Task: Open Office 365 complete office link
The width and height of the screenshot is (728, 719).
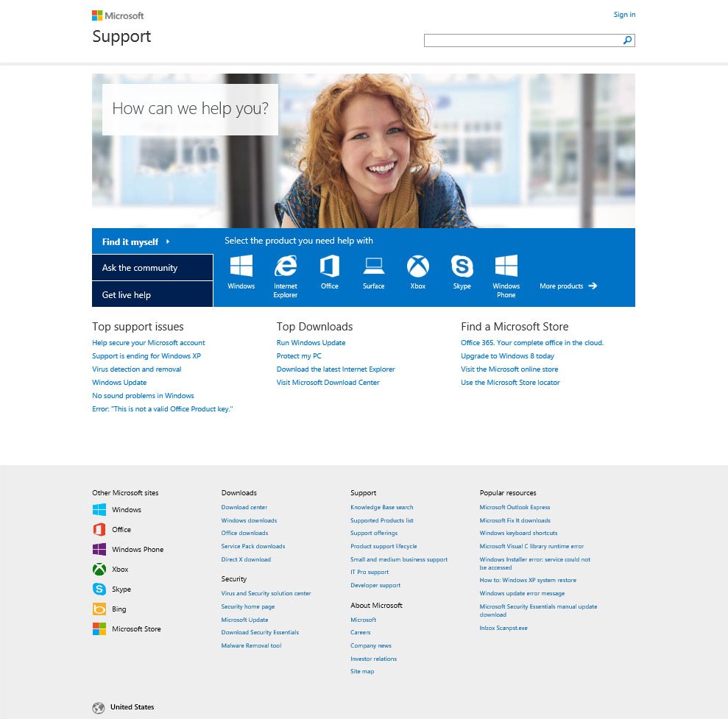Action: [x=532, y=342]
